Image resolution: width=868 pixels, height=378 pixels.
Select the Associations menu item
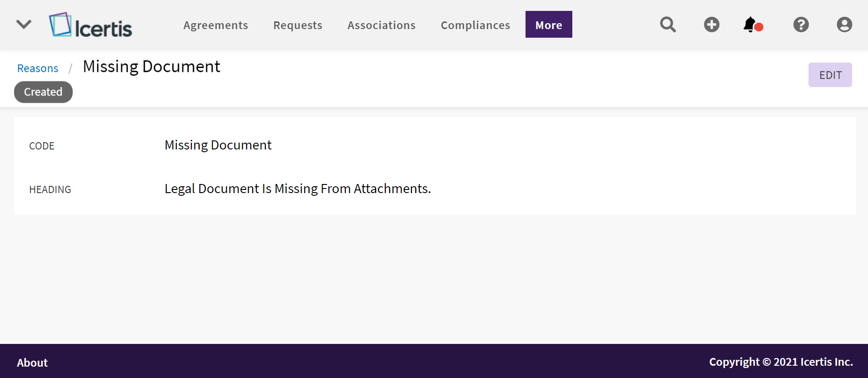point(382,25)
